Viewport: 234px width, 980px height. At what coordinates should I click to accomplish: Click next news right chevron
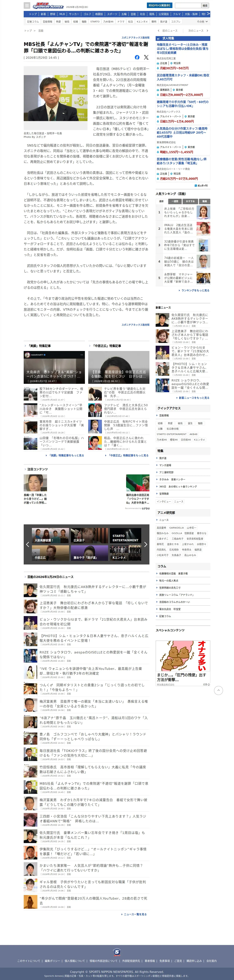click(x=207, y=30)
